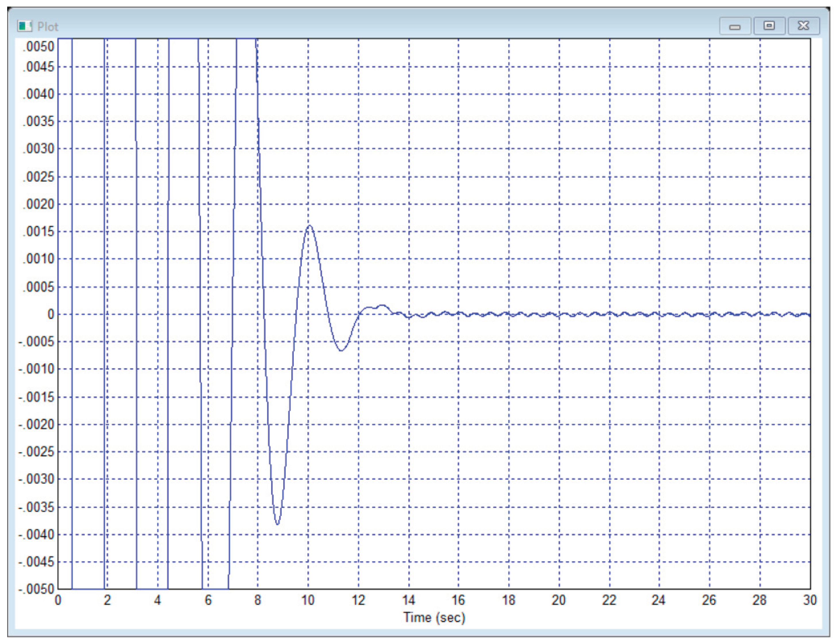Click the '.0050' y-axis label

coord(38,46)
